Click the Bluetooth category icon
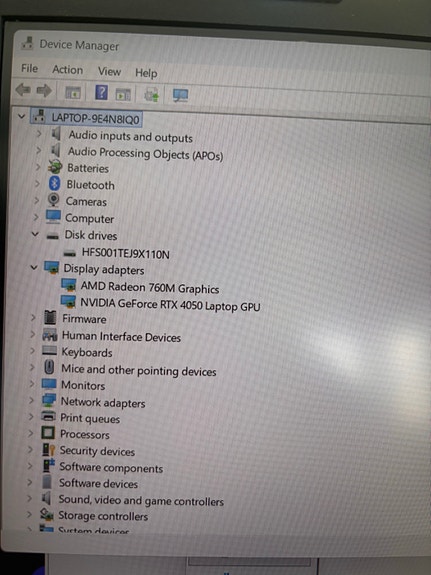 (54, 183)
